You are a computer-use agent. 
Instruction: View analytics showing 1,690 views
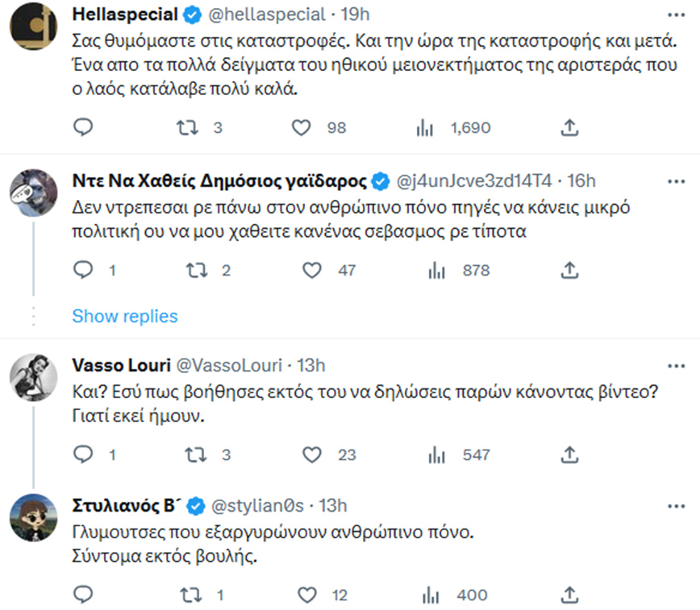pos(423,128)
